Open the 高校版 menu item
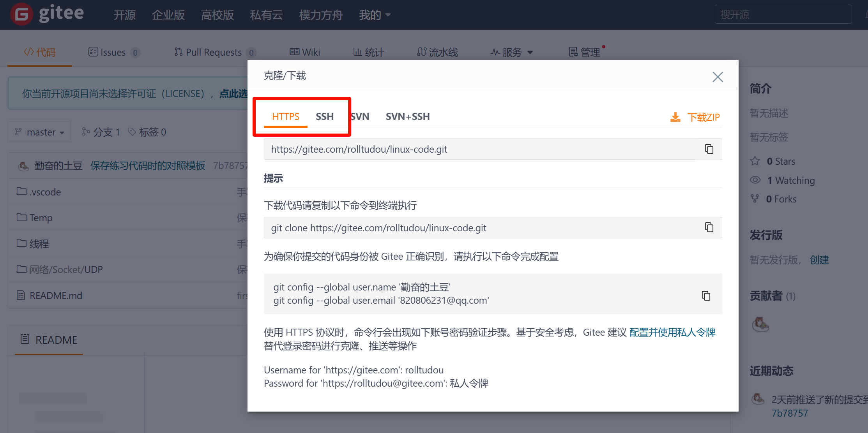 (x=217, y=15)
